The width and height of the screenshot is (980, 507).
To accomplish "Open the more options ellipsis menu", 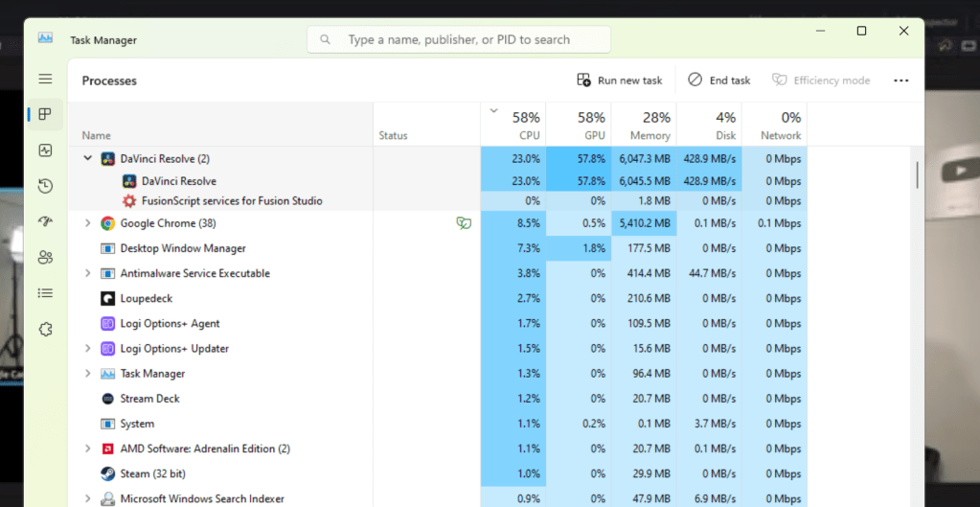I will point(900,80).
